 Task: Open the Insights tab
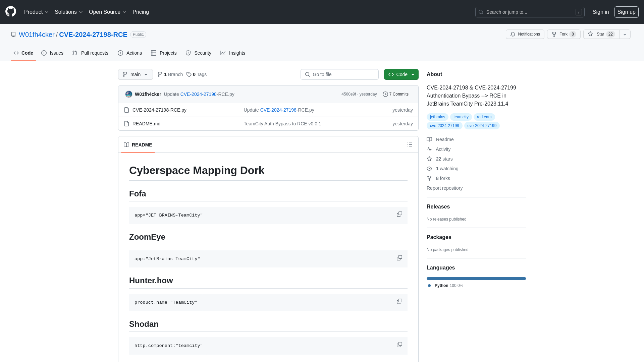pyautogui.click(x=233, y=53)
